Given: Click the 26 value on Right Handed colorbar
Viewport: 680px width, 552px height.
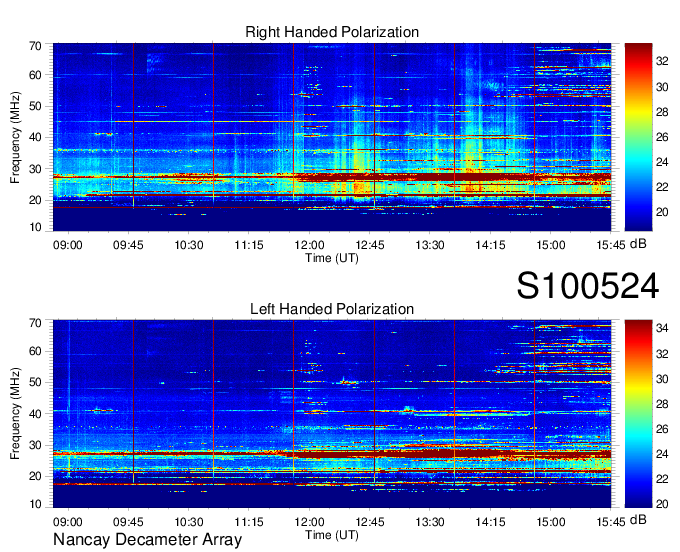Looking at the screenshot, I should 662,137.
